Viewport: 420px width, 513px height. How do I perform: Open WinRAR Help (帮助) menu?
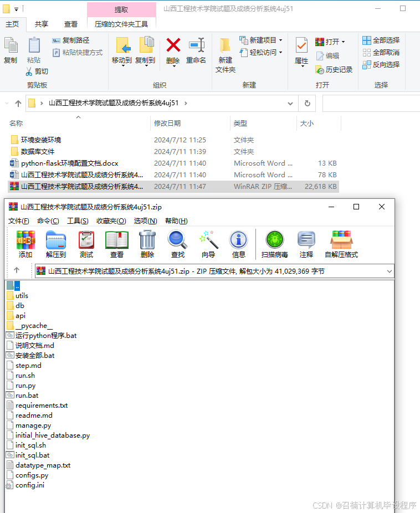pyautogui.click(x=176, y=221)
